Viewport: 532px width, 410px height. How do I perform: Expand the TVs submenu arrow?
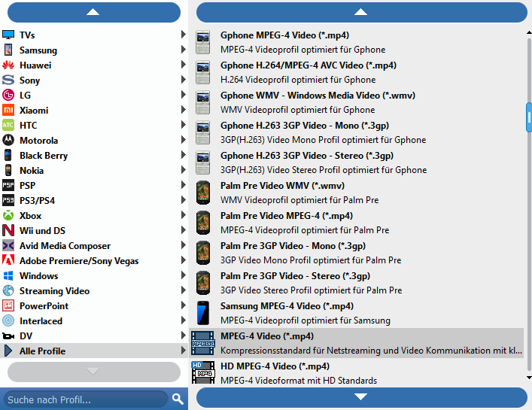[x=183, y=35]
